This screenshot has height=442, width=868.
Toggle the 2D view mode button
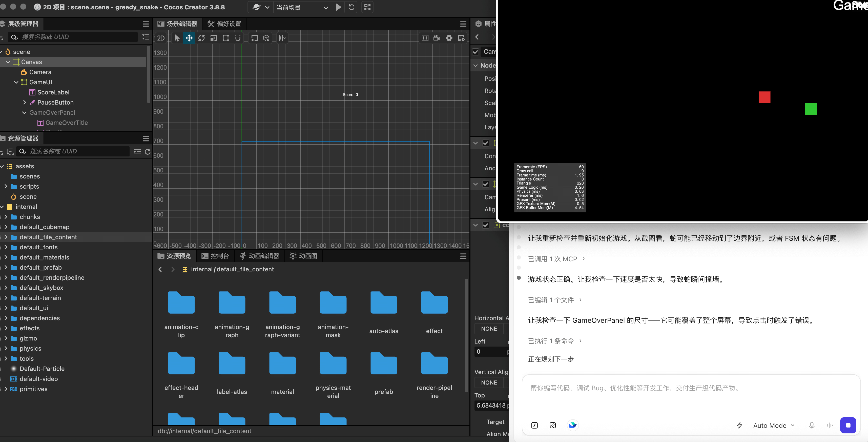click(161, 38)
